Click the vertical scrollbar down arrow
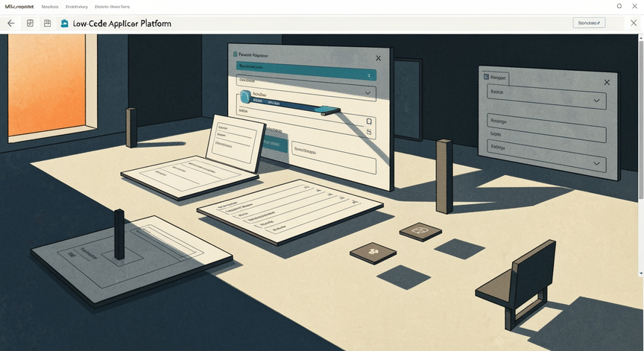644x351 pixels. (641, 273)
